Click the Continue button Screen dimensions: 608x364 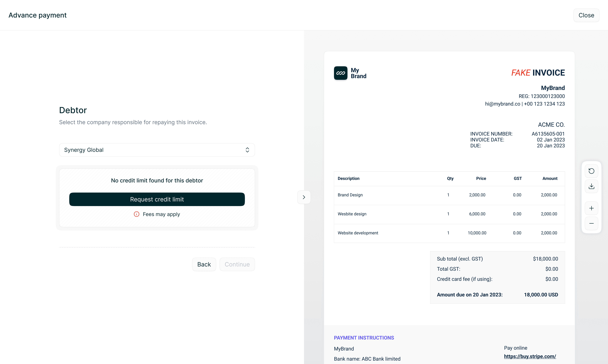pos(237,264)
